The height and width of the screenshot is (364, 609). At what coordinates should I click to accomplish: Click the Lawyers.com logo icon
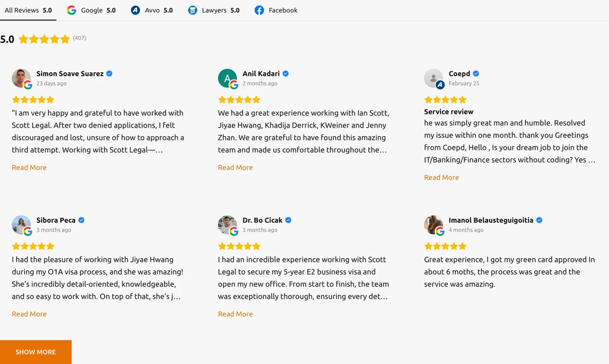[x=192, y=10]
